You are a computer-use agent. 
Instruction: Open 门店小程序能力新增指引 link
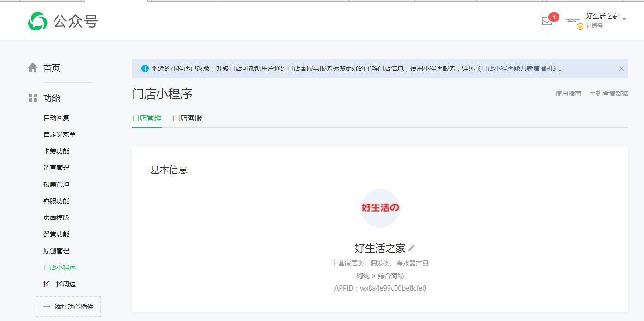[516, 68]
